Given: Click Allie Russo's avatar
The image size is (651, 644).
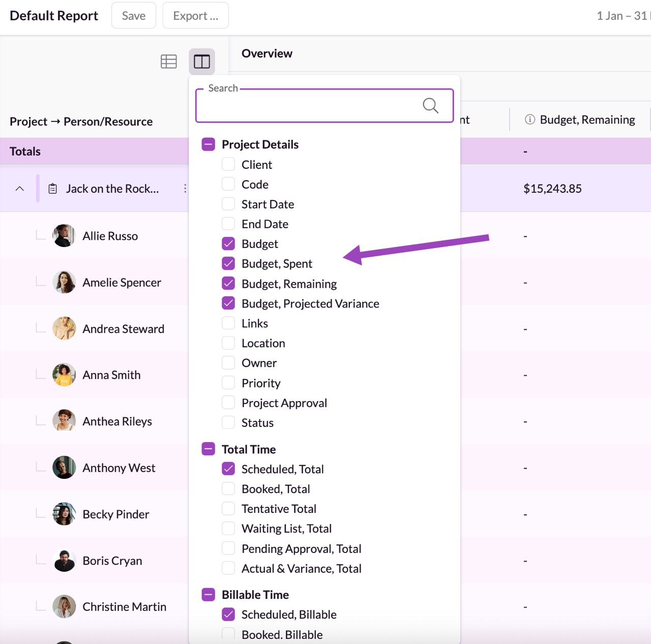Looking at the screenshot, I should click(64, 236).
